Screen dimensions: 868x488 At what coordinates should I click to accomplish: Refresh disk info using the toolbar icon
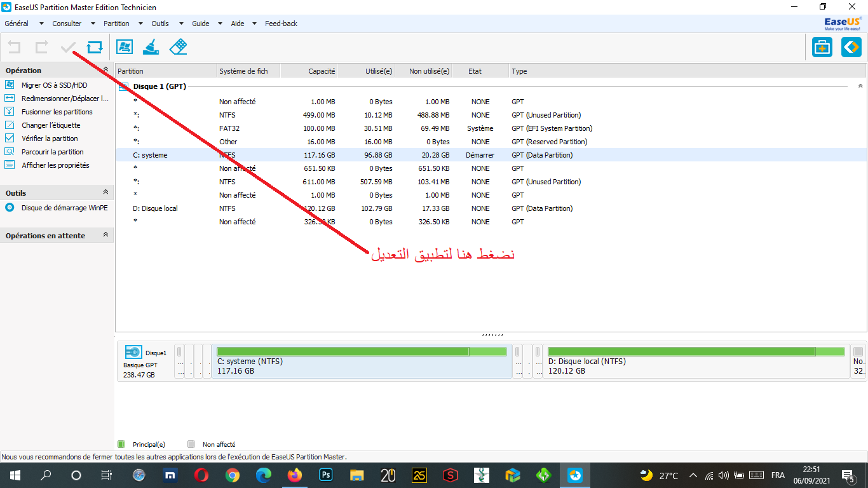(x=95, y=47)
